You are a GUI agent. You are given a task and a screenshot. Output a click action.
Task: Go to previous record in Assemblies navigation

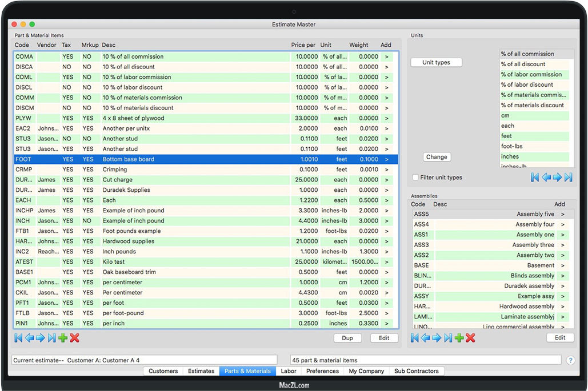pyautogui.click(x=426, y=338)
